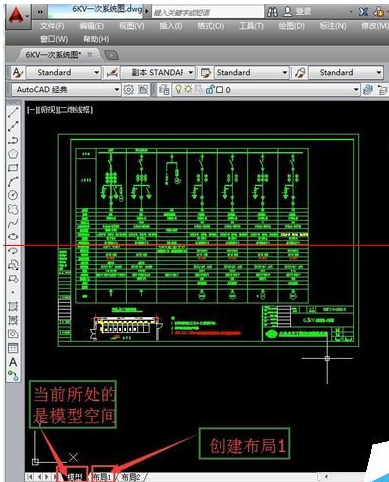Open table style Standard dropdown
The width and height of the screenshot is (389, 482).
pos(252,72)
